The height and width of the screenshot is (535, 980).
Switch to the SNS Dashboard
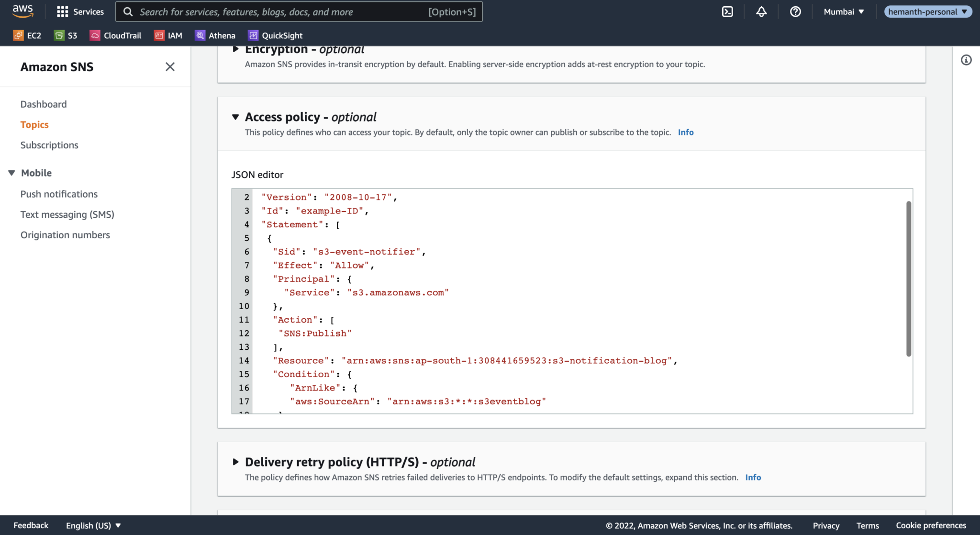pyautogui.click(x=43, y=104)
